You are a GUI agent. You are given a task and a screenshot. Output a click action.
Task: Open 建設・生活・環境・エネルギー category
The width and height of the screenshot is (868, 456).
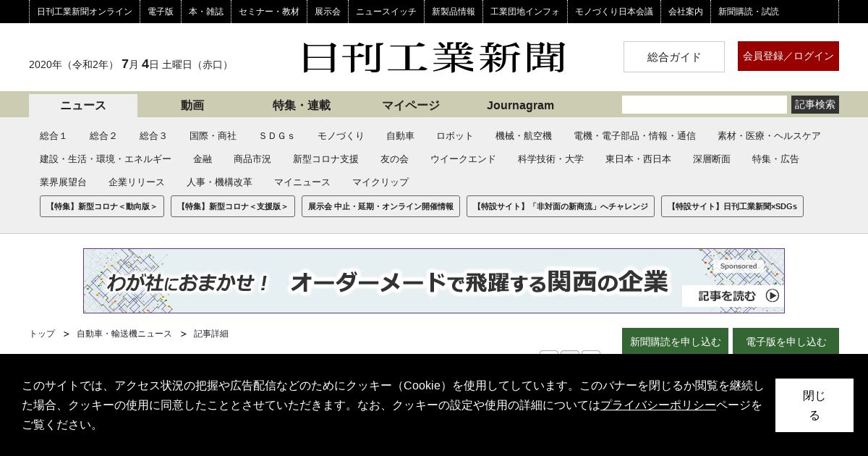click(106, 159)
